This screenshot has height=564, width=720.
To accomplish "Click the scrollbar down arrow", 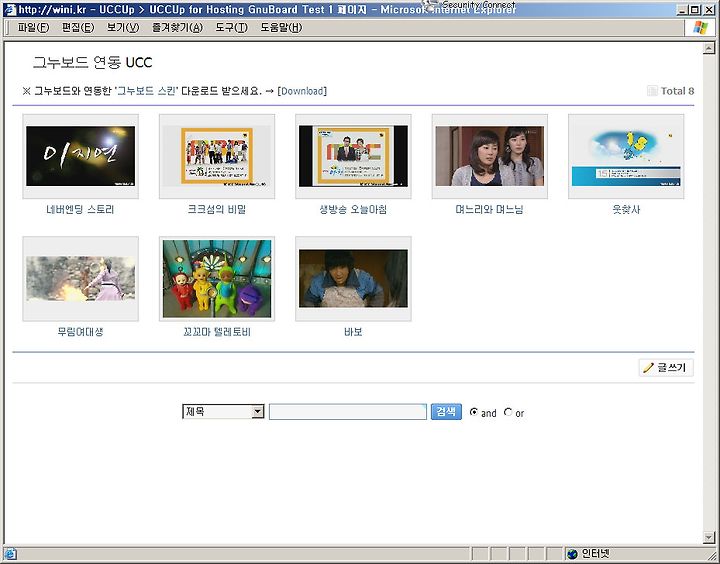I will click(709, 537).
